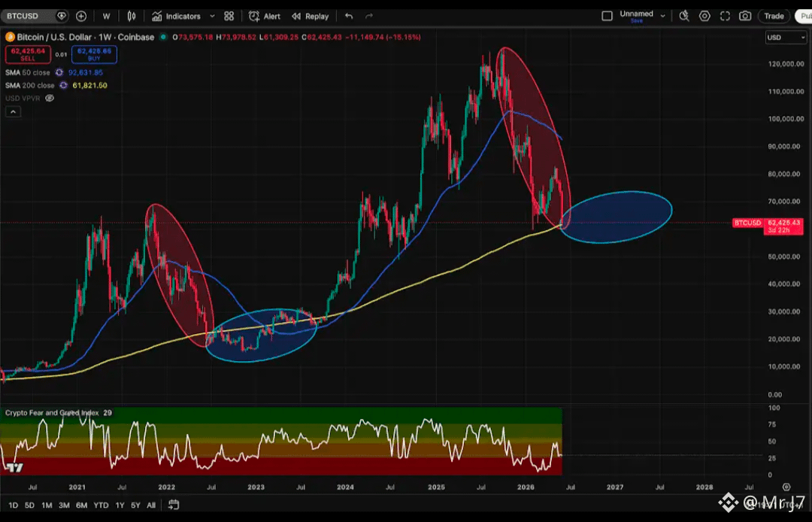Add a symbol with the plus icon
The image size is (812, 522).
click(x=81, y=16)
